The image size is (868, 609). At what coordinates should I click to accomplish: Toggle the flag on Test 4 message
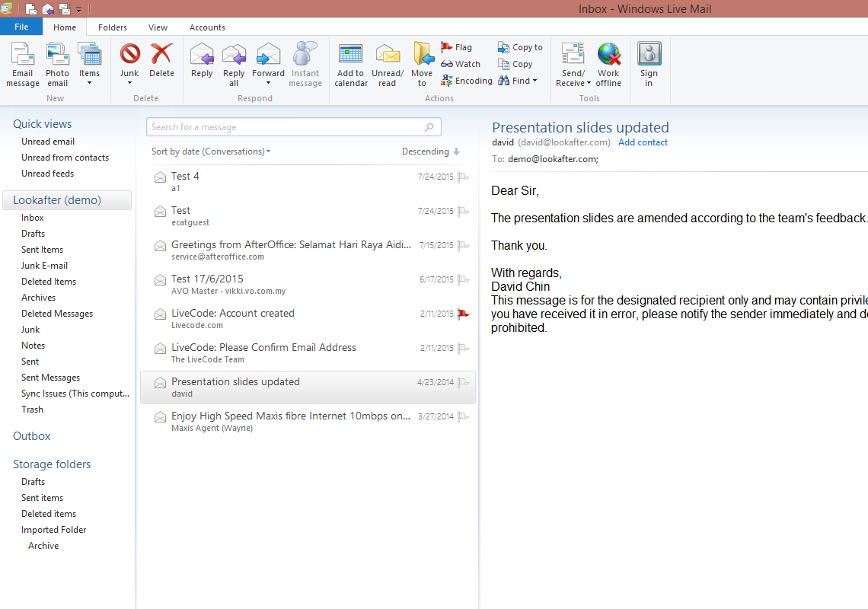463,177
